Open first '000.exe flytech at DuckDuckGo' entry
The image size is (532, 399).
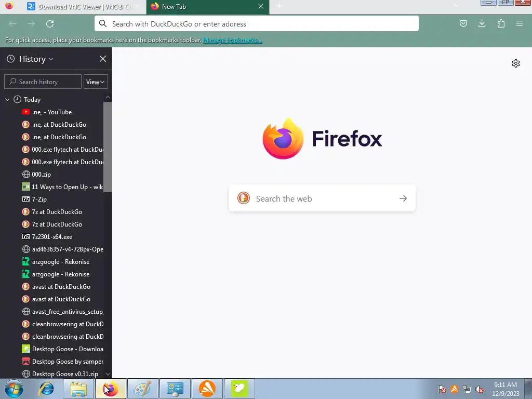[x=62, y=150]
